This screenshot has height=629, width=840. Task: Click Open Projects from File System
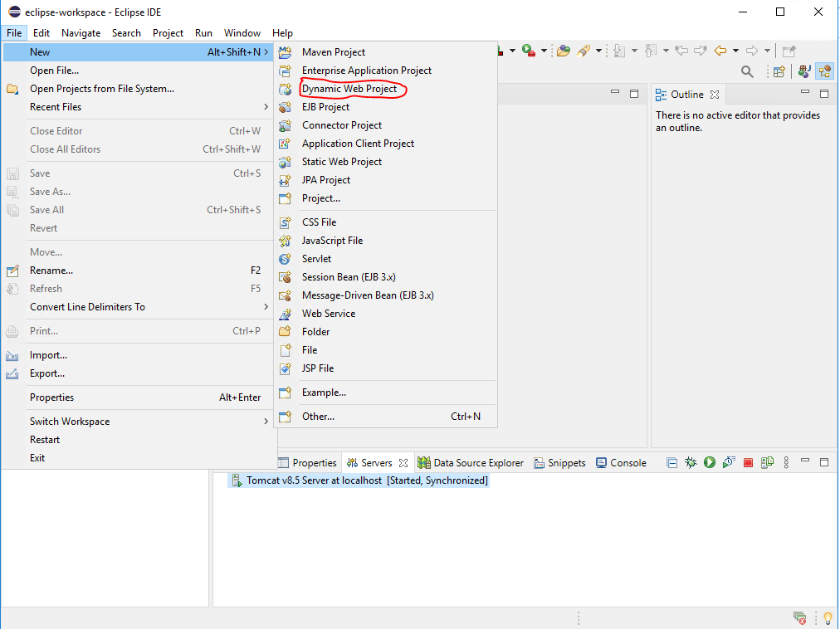(102, 89)
